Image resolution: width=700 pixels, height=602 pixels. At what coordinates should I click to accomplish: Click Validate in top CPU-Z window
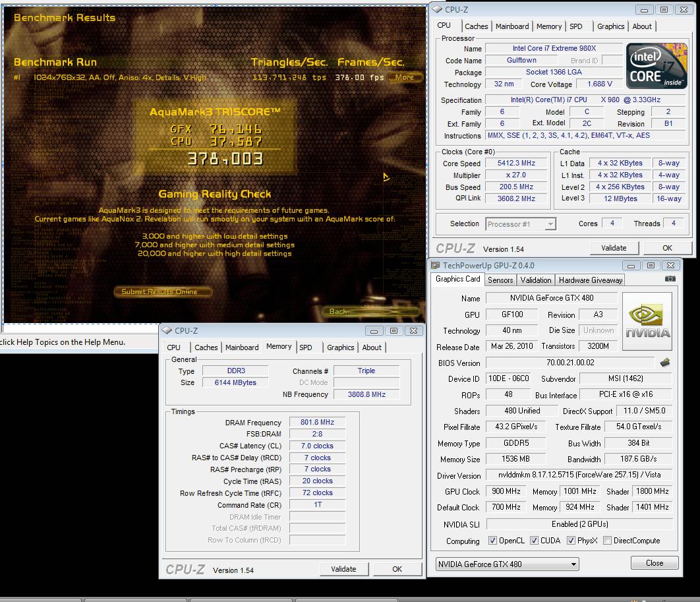pos(614,248)
